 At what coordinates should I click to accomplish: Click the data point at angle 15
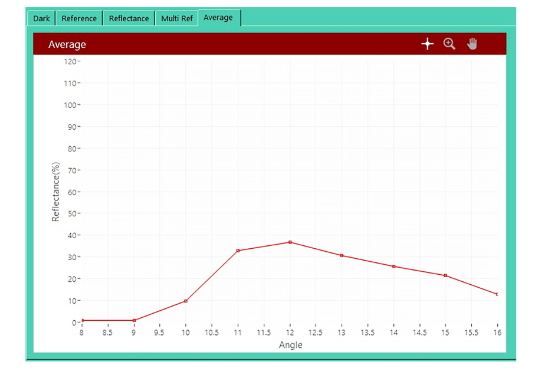pos(445,275)
